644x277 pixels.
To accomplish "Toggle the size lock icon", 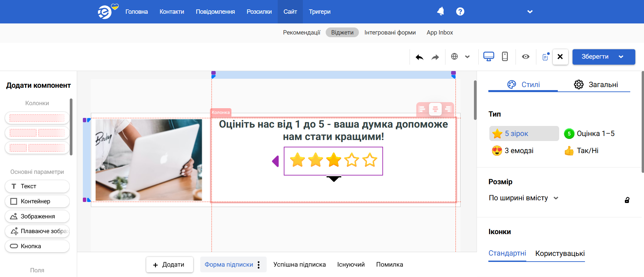I will [x=627, y=200].
